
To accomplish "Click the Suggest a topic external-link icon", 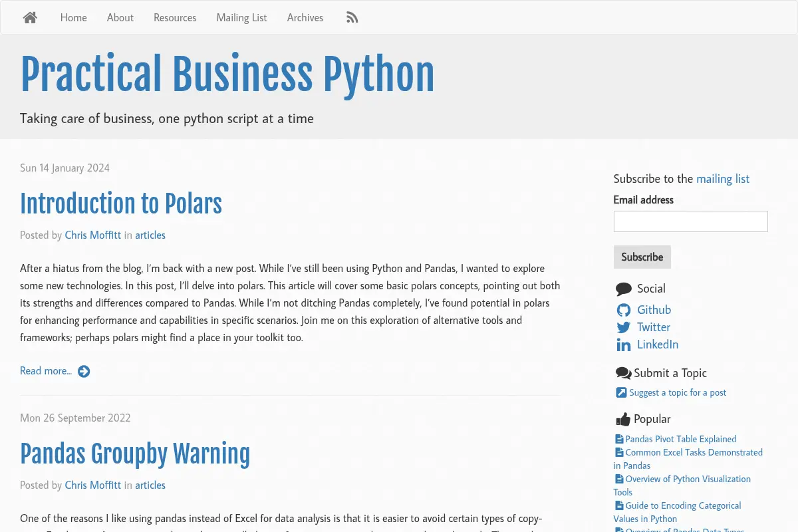I will coord(621,393).
